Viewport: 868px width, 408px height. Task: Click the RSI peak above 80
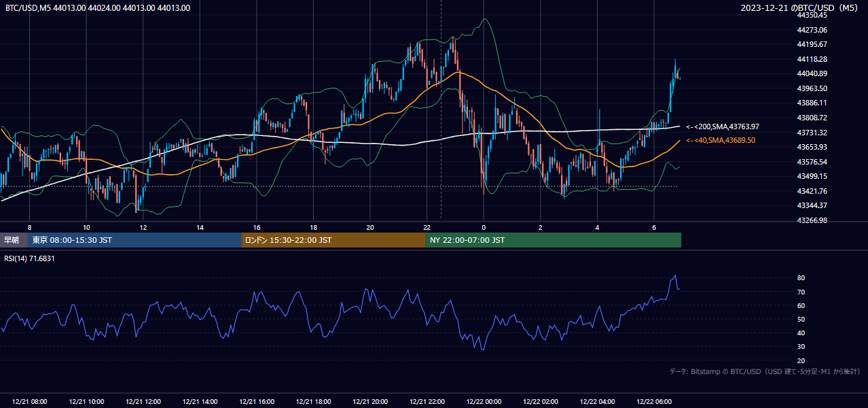click(674, 276)
